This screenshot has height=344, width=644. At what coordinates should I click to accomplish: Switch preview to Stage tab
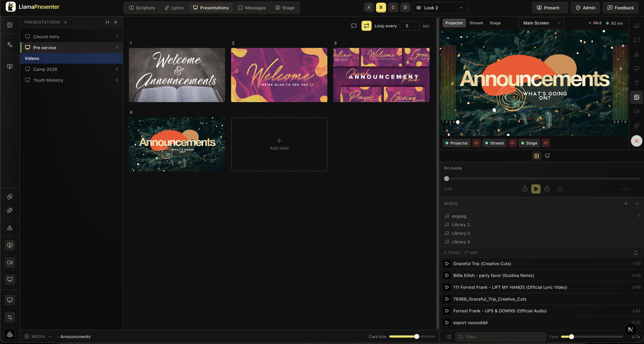click(495, 23)
